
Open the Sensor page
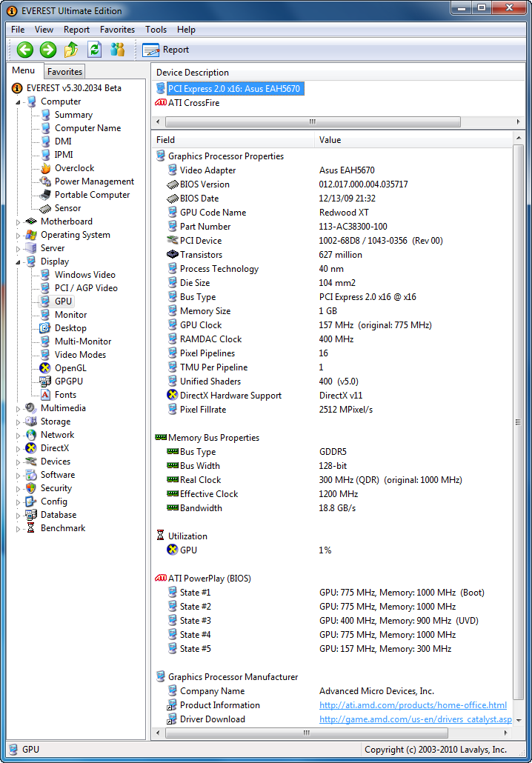[x=67, y=208]
